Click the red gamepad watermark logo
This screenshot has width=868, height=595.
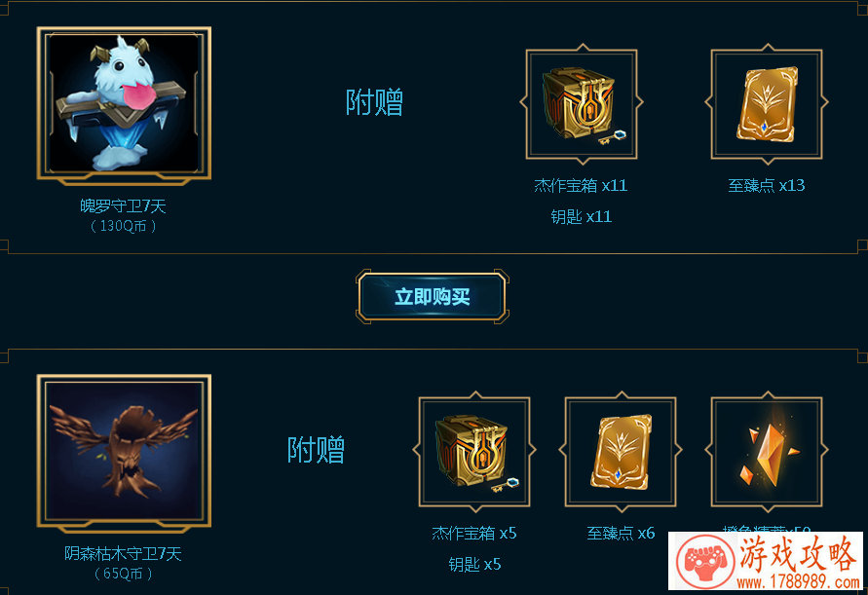(x=703, y=561)
